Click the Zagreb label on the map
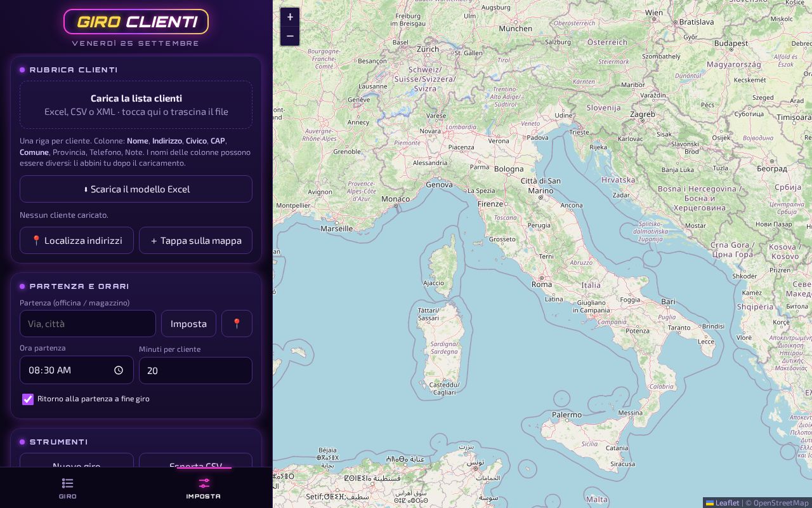The width and height of the screenshot is (812, 508). 642,114
